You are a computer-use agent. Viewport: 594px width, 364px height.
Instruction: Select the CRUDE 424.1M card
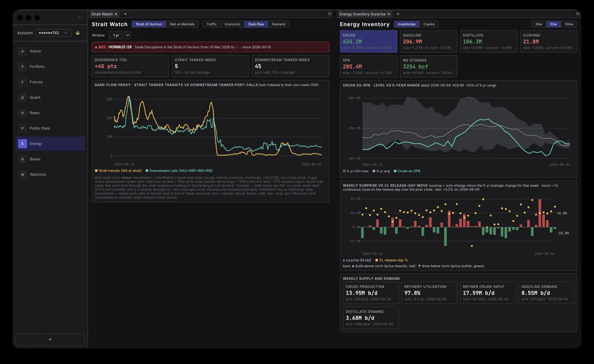click(369, 42)
